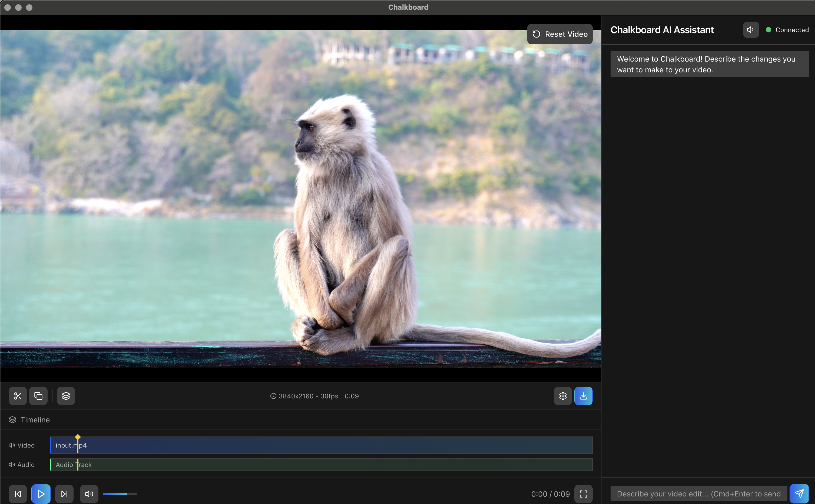Image resolution: width=815 pixels, height=504 pixels.
Task: Adjust the volume level slider
Action: click(120, 494)
